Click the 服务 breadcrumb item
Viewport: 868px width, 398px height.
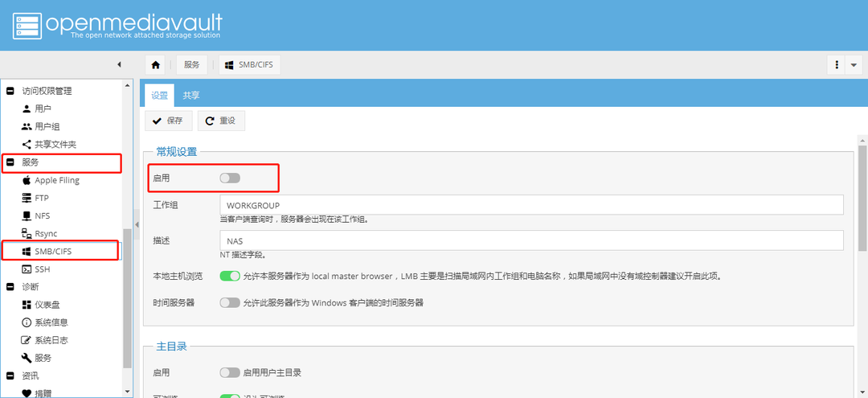tap(191, 65)
